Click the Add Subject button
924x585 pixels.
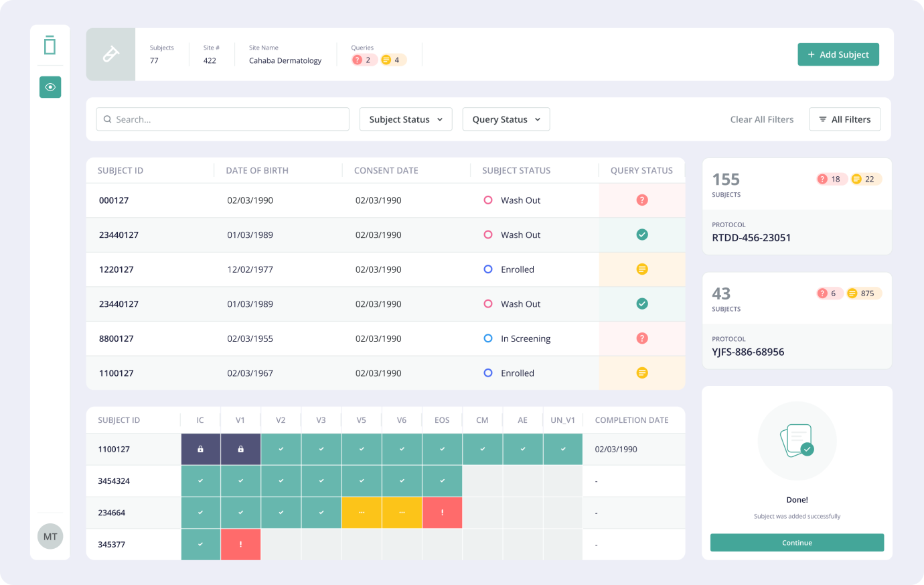point(838,54)
